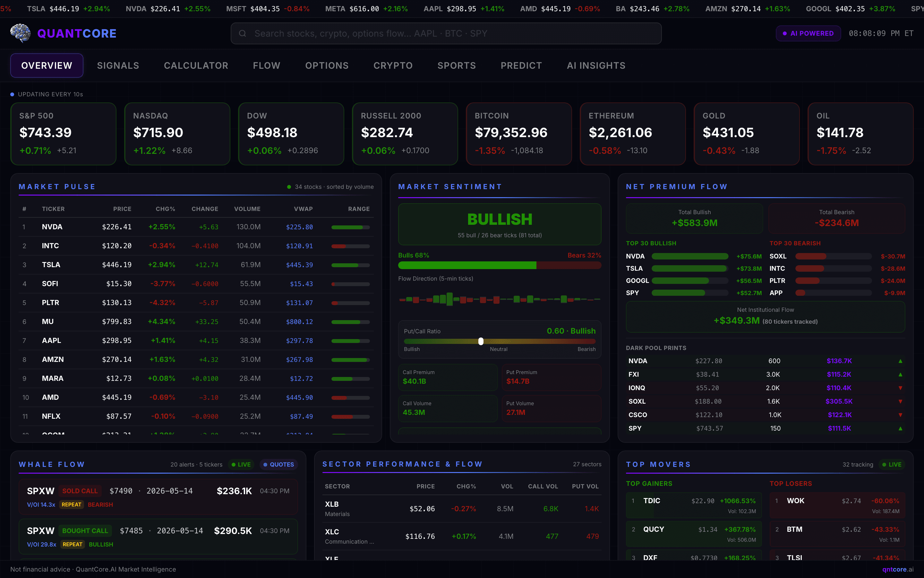924x578 pixels.
Task: Click the blue updating indicator dot
Action: 12,94
